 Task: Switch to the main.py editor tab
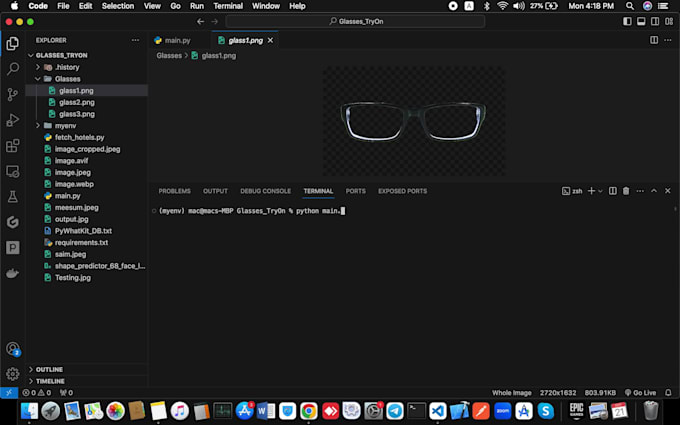(172, 40)
